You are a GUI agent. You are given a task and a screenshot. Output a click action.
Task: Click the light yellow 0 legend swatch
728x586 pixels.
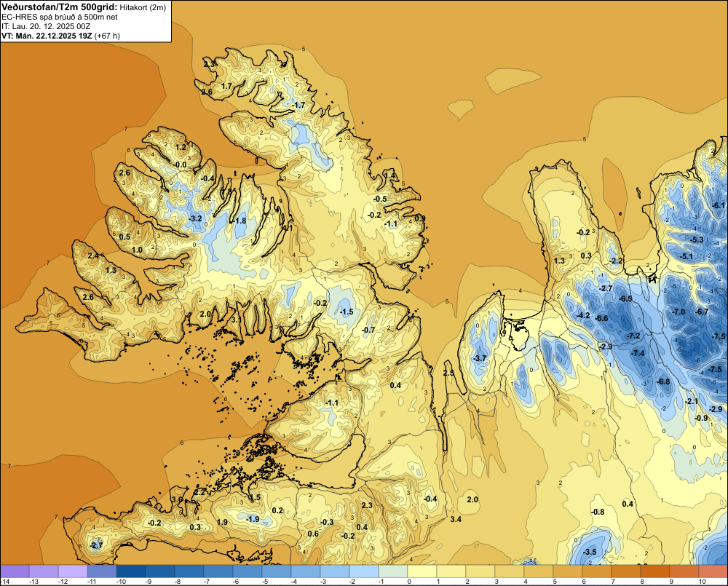(x=422, y=571)
